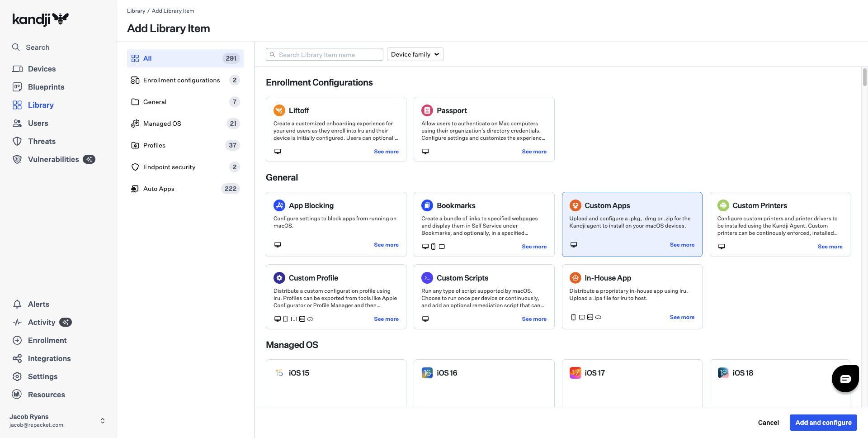
Task: Click the Bookmarks icon
Action: tap(427, 205)
